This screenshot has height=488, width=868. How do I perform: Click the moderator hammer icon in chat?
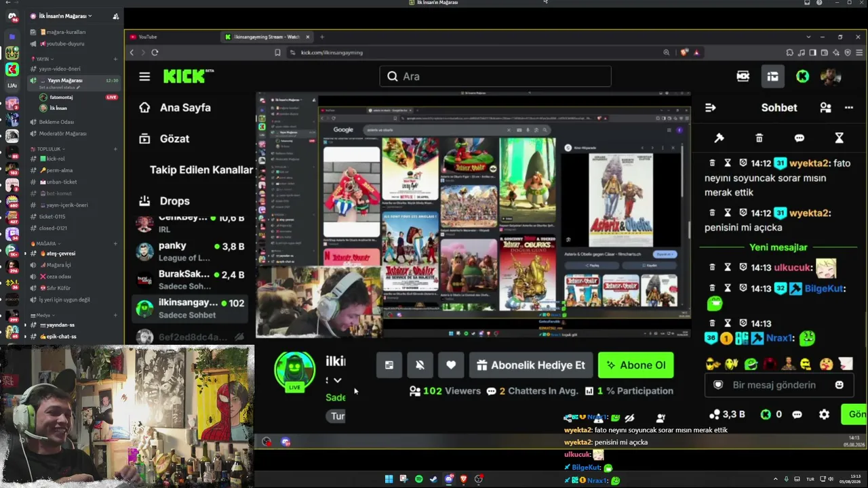[x=719, y=138]
